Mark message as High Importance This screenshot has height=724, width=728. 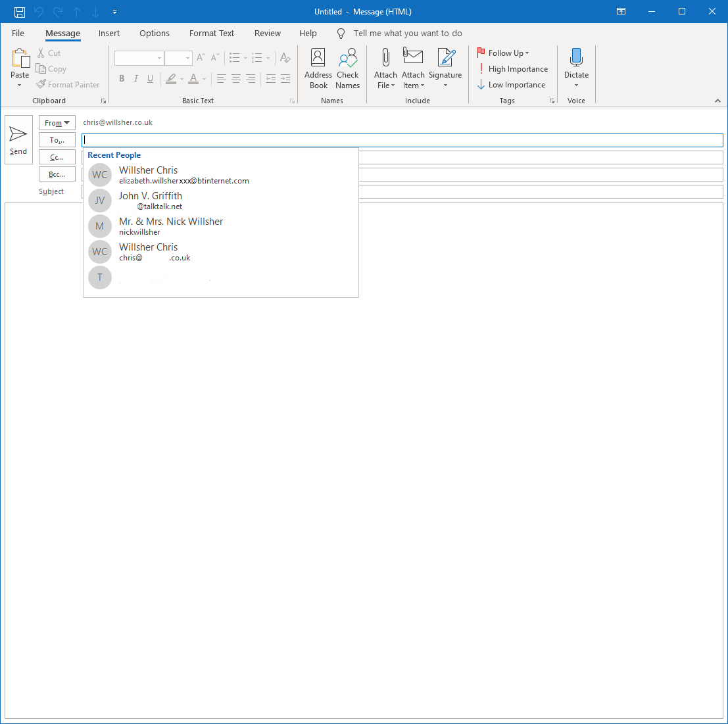click(513, 68)
